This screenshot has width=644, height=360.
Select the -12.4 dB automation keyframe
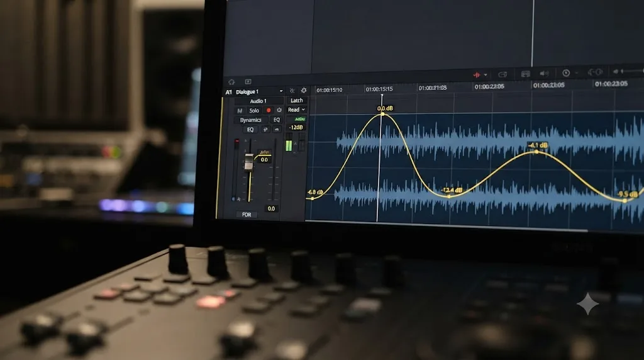[449, 196]
